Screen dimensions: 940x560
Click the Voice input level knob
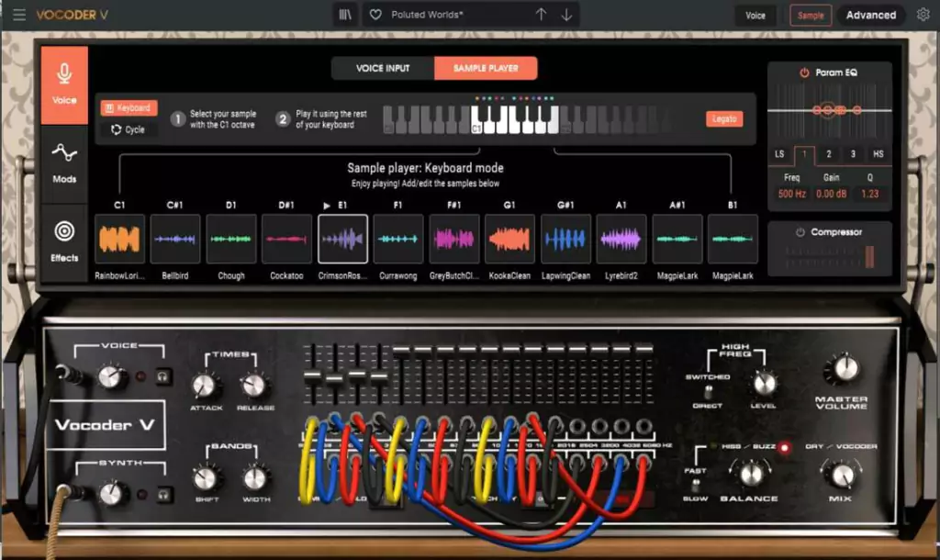[111, 377]
